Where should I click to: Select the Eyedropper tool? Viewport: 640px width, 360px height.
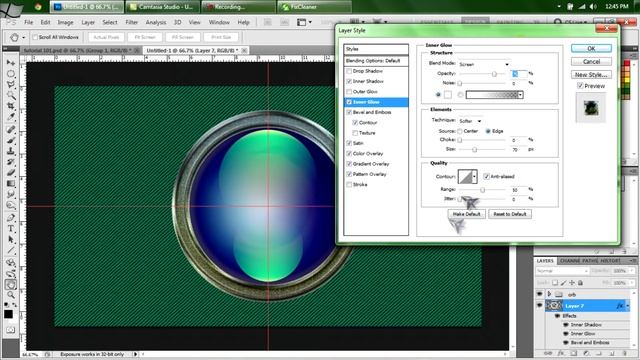tap(11, 117)
